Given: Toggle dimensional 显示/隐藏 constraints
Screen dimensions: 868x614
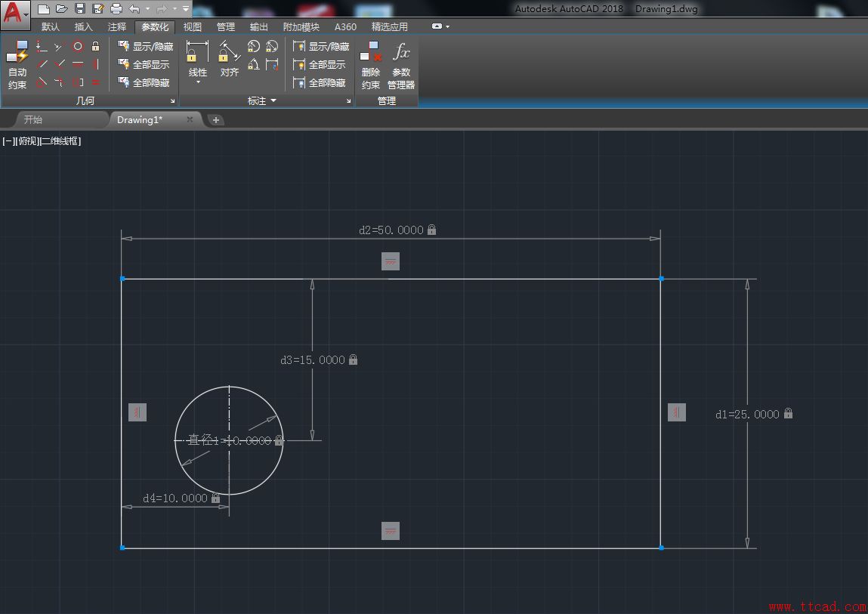Looking at the screenshot, I should (321, 47).
